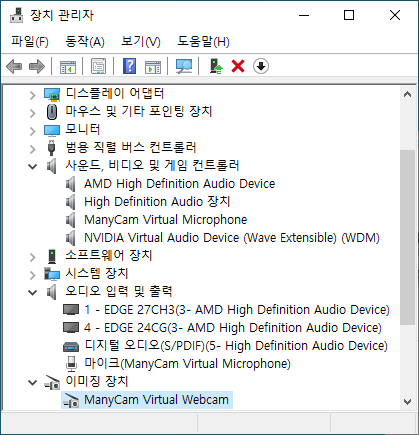Minimize the 장치 관리자 window
The height and width of the screenshot is (435, 419).
(x=304, y=15)
